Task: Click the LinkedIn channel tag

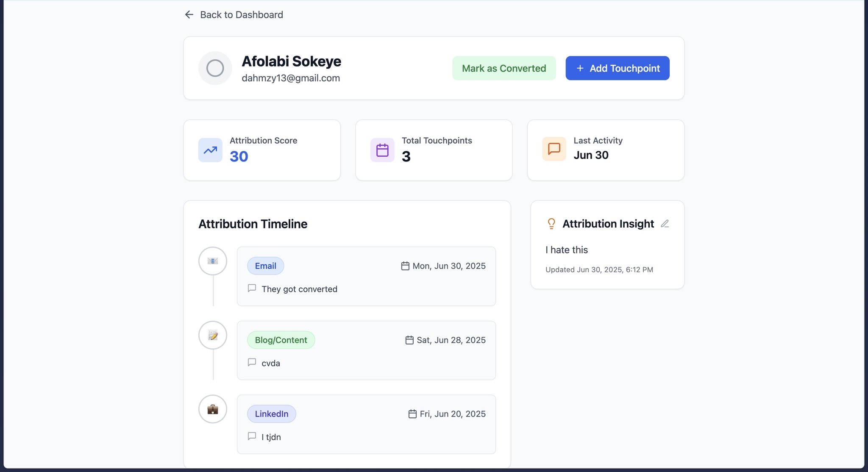Action: point(271,414)
